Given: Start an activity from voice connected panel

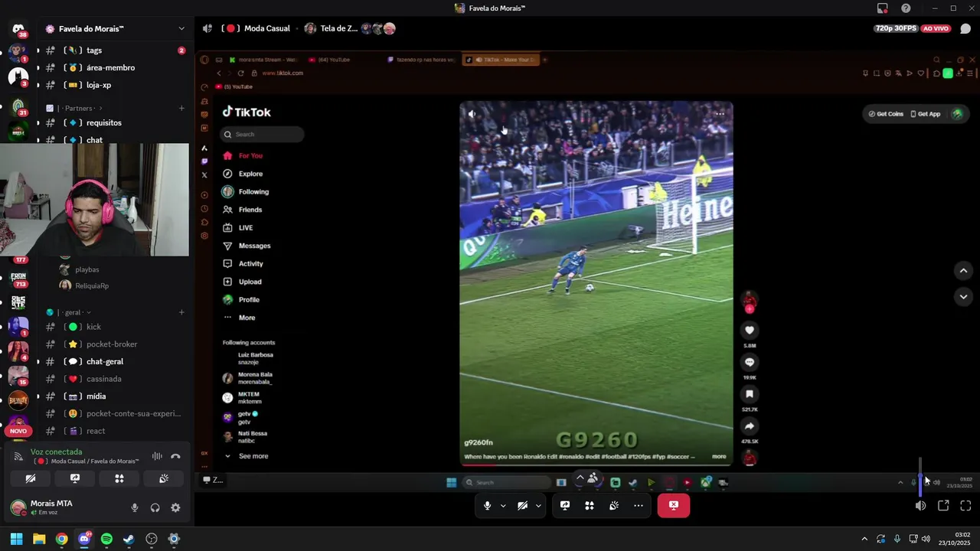Looking at the screenshot, I should click(119, 478).
